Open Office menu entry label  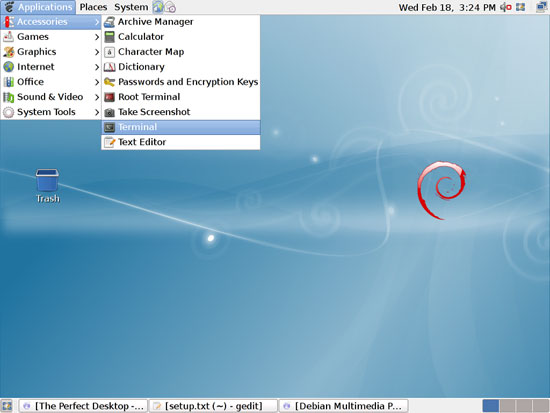31,82
